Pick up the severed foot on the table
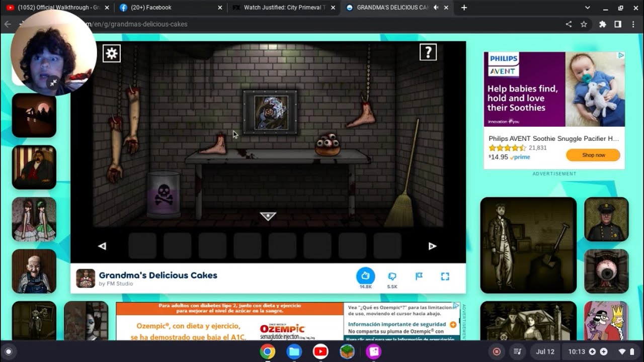Viewport: 644px width, 362px height. pos(214,145)
